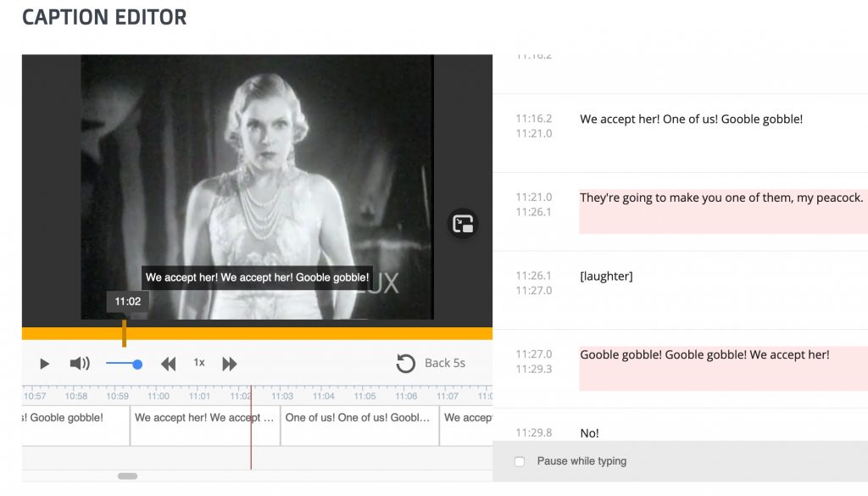Image resolution: width=868 pixels, height=496 pixels.
Task: Adjust the volume slider handle
Action: (x=137, y=364)
